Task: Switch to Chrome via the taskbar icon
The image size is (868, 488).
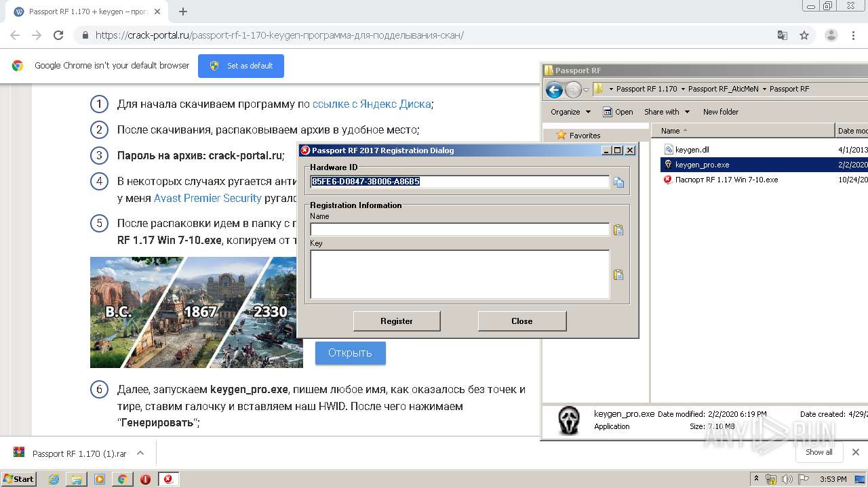Action: click(x=122, y=479)
